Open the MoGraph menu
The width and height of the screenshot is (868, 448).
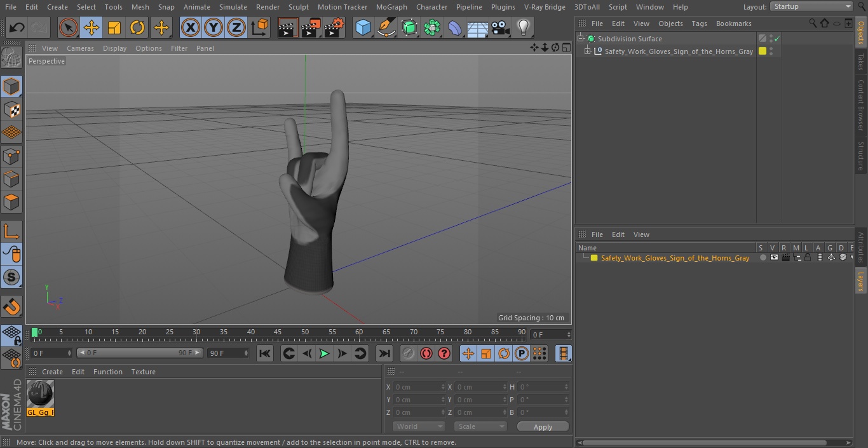coord(391,7)
